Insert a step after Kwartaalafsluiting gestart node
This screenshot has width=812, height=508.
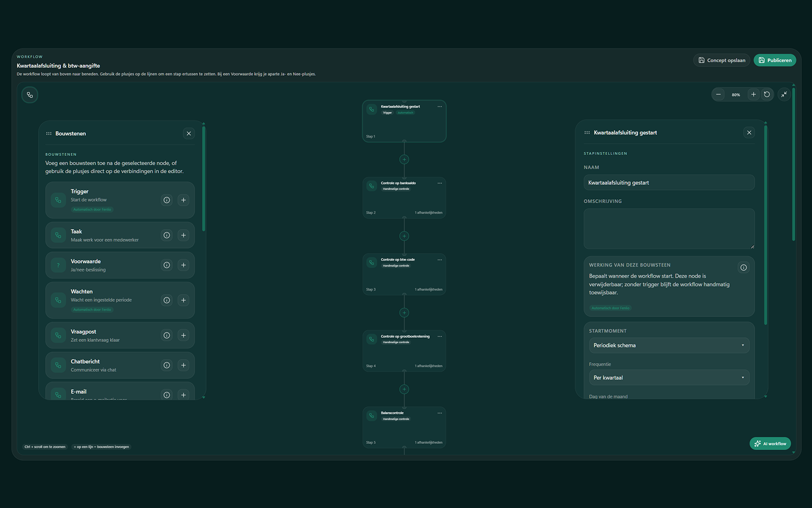pyautogui.click(x=404, y=160)
